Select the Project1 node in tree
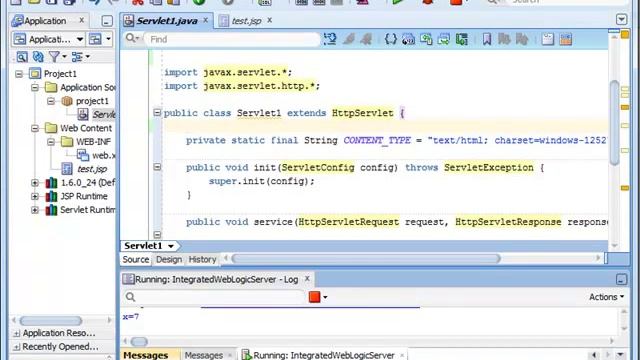The image size is (640, 360). click(x=60, y=74)
